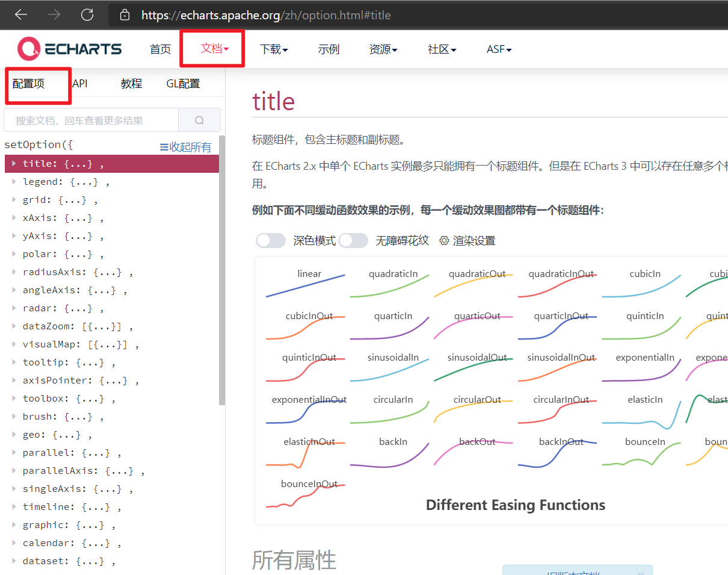Toggle the 无障碍花纹 switch
728x575 pixels.
click(x=353, y=240)
